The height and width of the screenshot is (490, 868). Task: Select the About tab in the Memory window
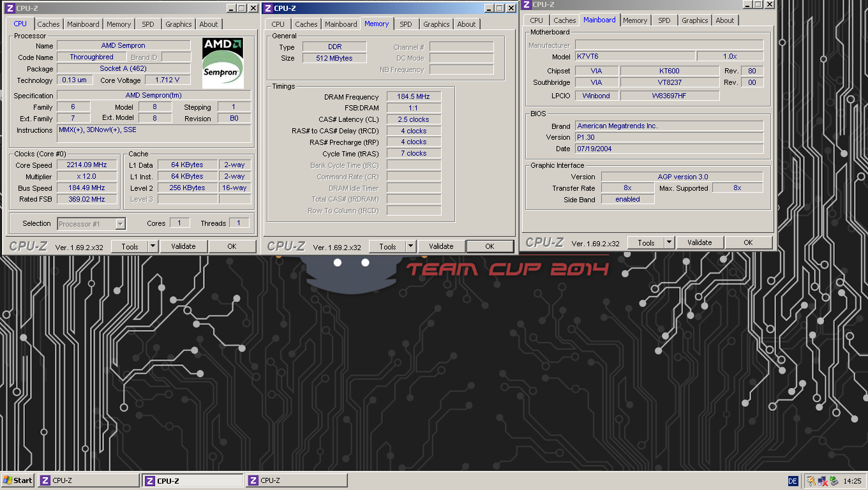click(467, 24)
